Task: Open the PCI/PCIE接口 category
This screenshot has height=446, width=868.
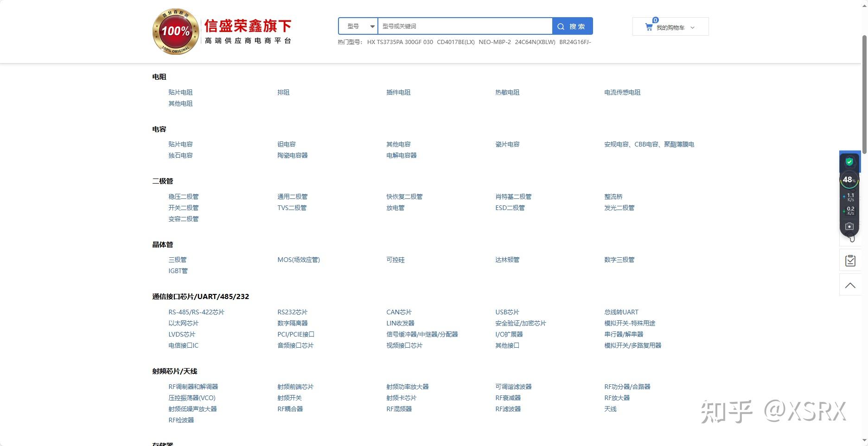Action: (296, 334)
